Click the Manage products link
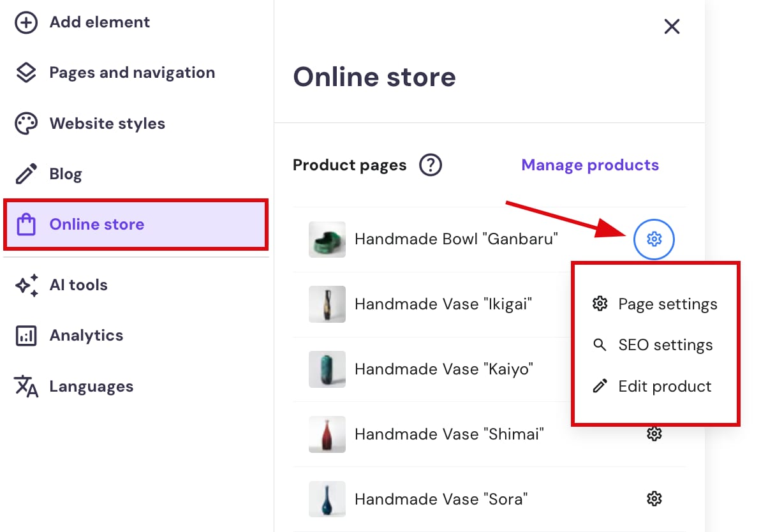The height and width of the screenshot is (532, 768). tap(590, 165)
